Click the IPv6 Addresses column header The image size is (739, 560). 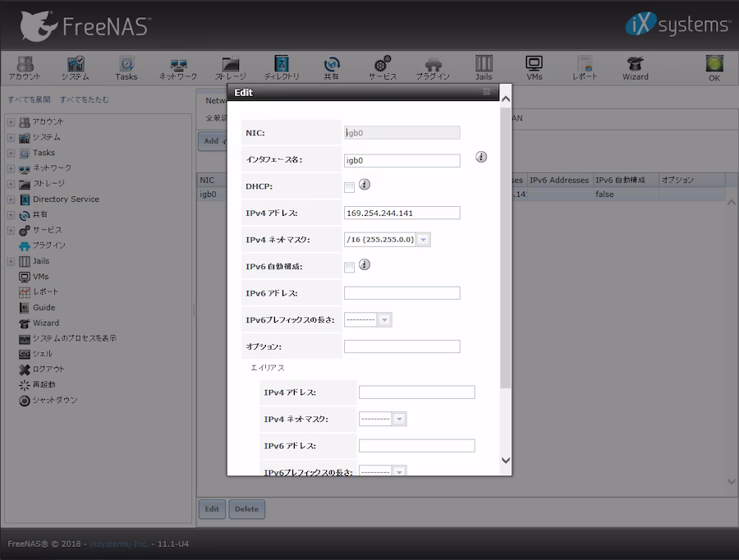559,180
